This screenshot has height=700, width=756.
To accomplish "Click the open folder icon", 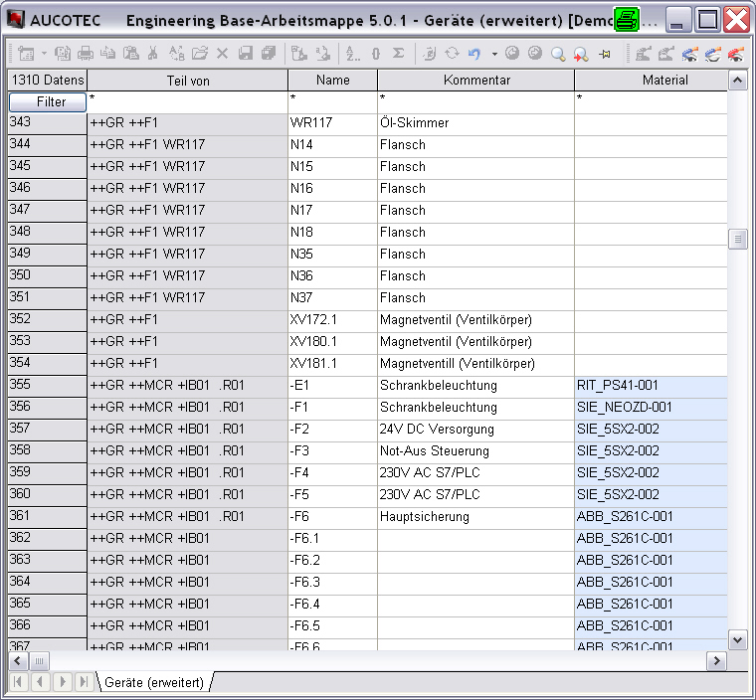I will click(200, 54).
